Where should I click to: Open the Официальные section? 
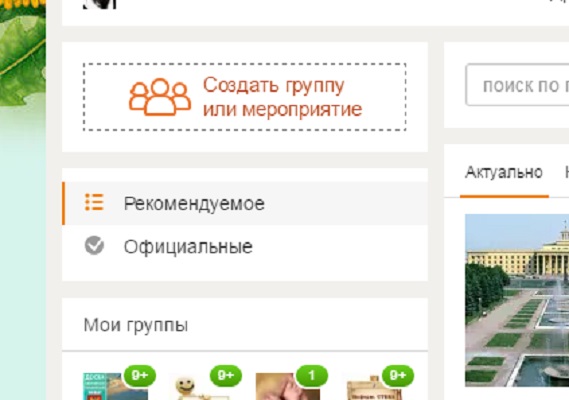coord(245,247)
